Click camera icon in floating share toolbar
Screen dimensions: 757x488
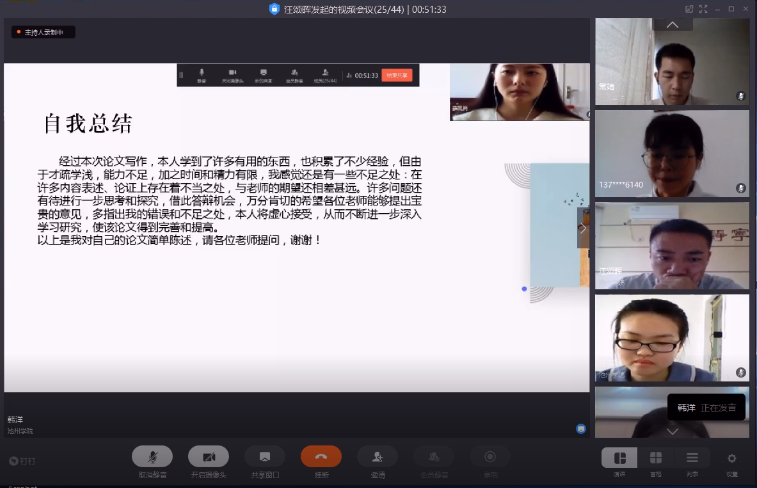point(233,74)
